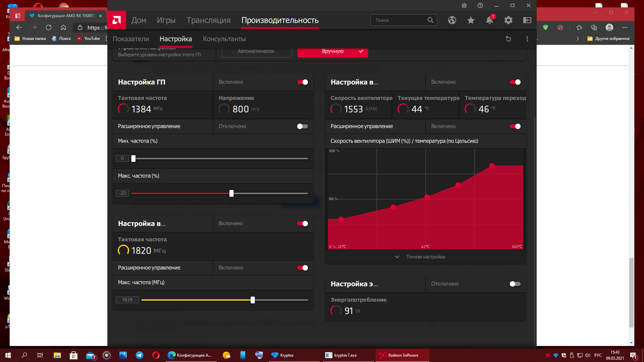Select the Производительность tab
This screenshot has width=644, height=362.
pos(280,20)
